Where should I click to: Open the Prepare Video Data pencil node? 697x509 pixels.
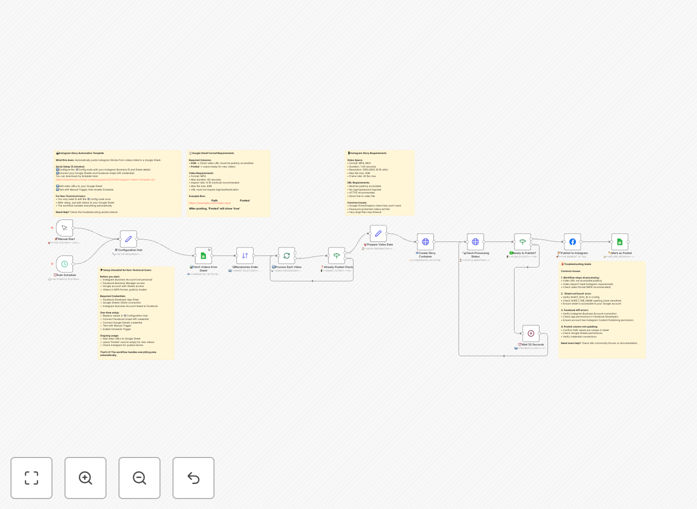pyautogui.click(x=378, y=233)
